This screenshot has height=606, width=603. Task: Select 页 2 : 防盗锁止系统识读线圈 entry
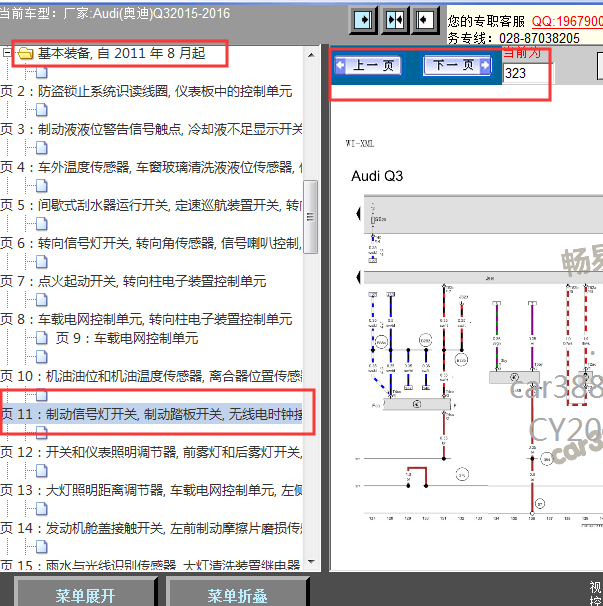click(146, 91)
